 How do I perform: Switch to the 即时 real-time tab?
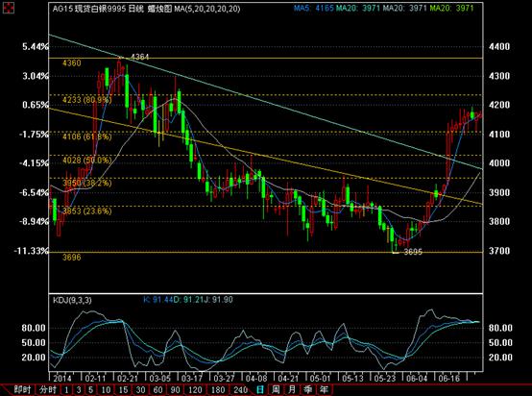point(23,389)
